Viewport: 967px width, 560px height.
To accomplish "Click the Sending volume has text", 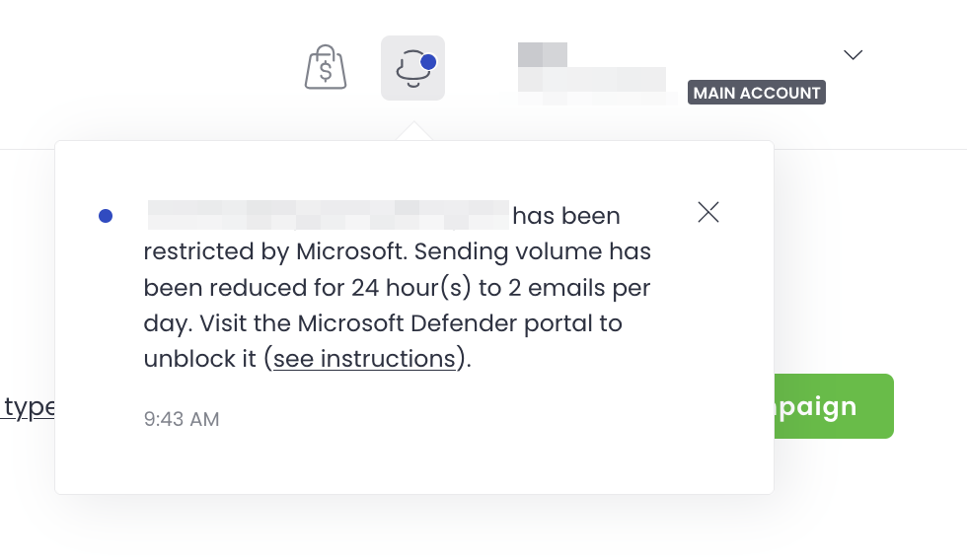I will pos(533,251).
